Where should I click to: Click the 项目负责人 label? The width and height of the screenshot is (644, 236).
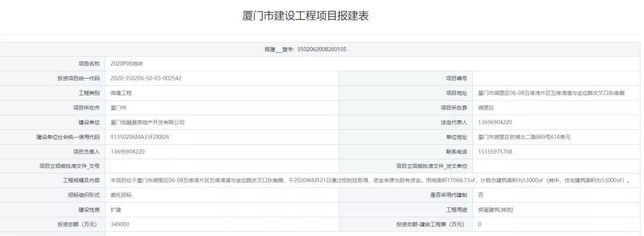click(x=86, y=152)
